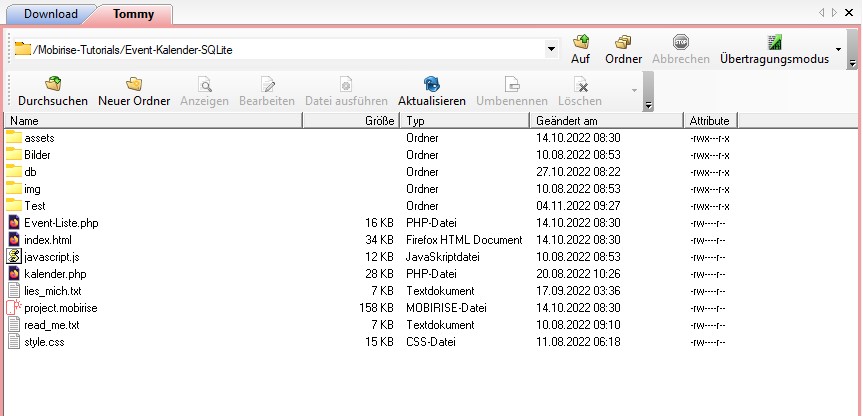The image size is (863, 416).
Task: Expand the remote path dropdown arrow
Action: tap(552, 49)
